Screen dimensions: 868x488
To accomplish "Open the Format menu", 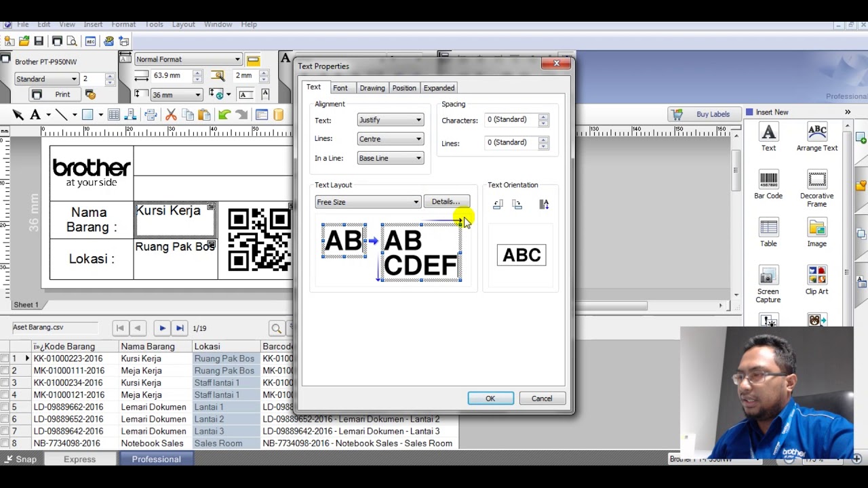I will pyautogui.click(x=123, y=24).
